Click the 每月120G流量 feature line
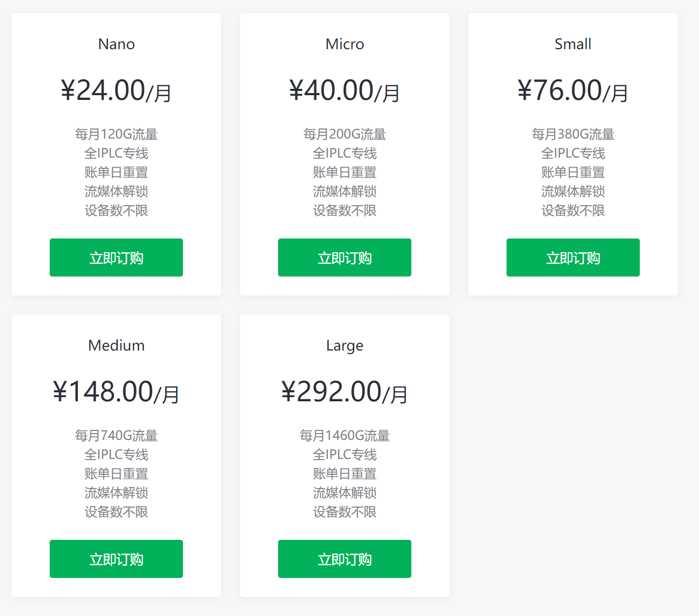 (116, 134)
